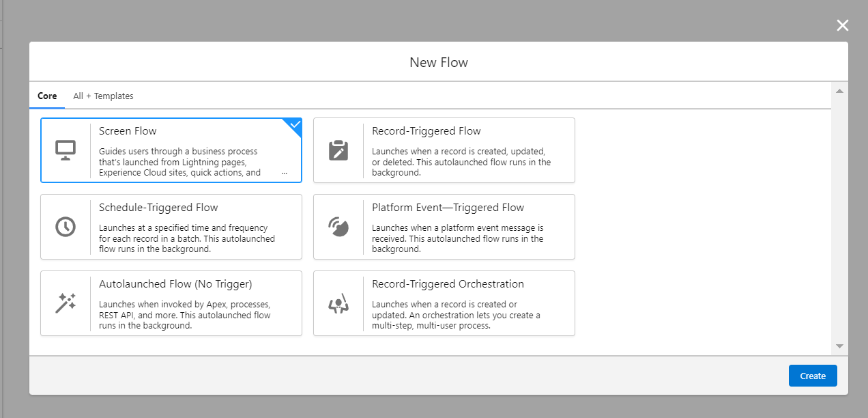Viewport: 868px width, 418px height.
Task: Expand the truncated Screen Flow description
Action: pos(285,173)
